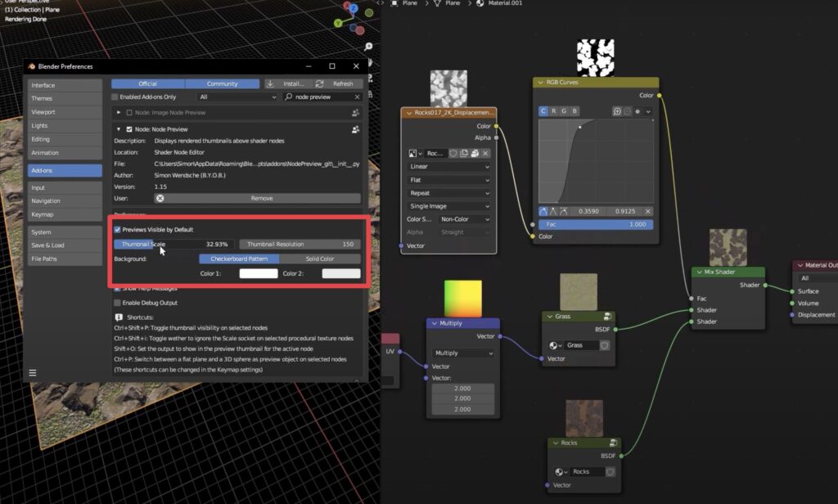Image resolution: width=838 pixels, height=504 pixels.
Task: Set auto handle type in RGB Curves
Action: point(543,211)
